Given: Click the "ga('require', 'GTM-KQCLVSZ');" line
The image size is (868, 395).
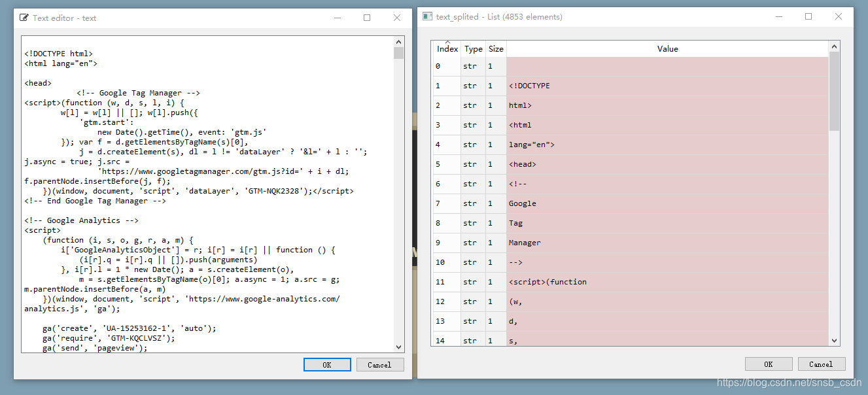Looking at the screenshot, I should coord(109,338).
